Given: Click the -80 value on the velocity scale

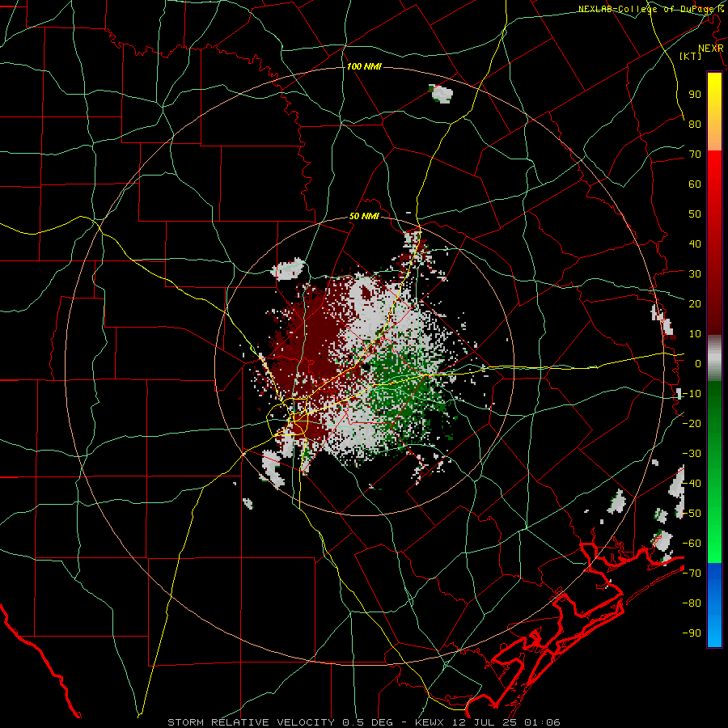Looking at the screenshot, I should pyautogui.click(x=692, y=603).
